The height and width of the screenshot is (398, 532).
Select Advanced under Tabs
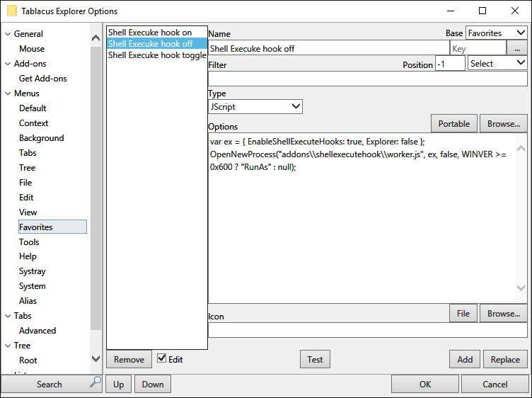37,331
